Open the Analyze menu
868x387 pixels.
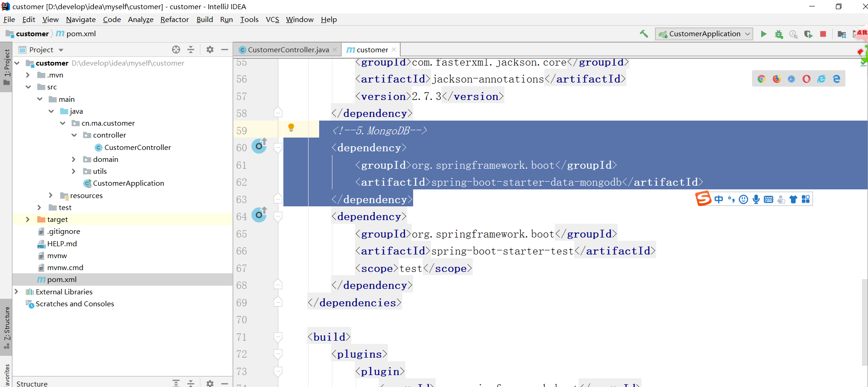(141, 19)
